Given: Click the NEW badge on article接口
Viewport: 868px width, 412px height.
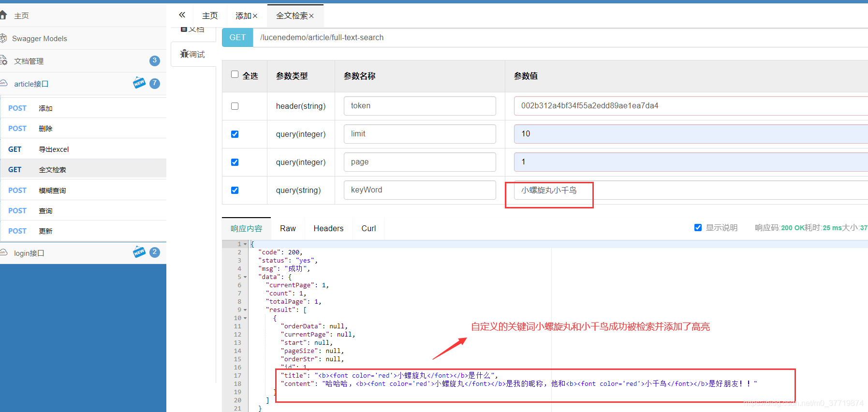Looking at the screenshot, I should pos(139,83).
